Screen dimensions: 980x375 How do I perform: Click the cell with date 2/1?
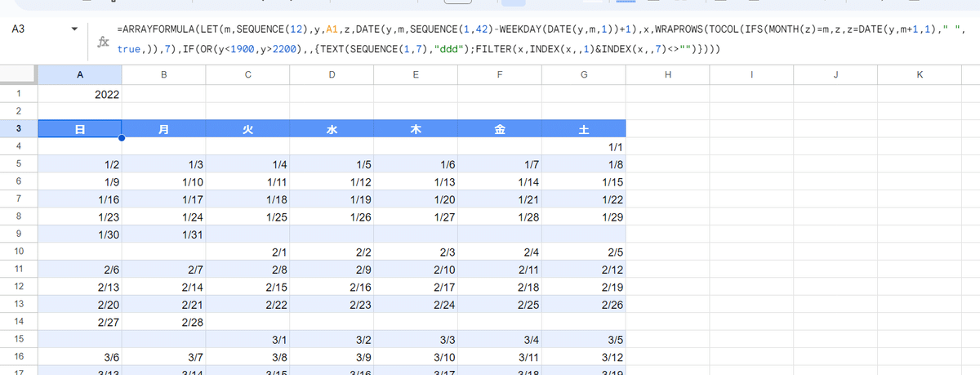(x=247, y=252)
